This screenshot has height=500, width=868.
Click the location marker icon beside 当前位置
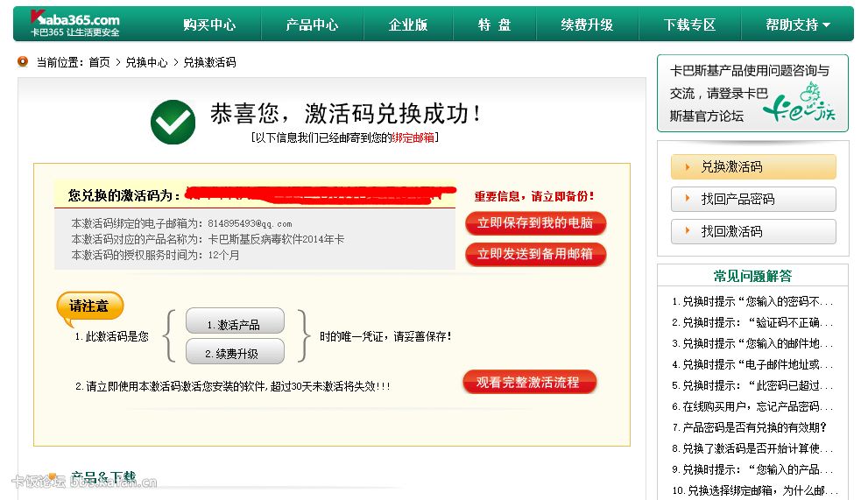coord(23,61)
